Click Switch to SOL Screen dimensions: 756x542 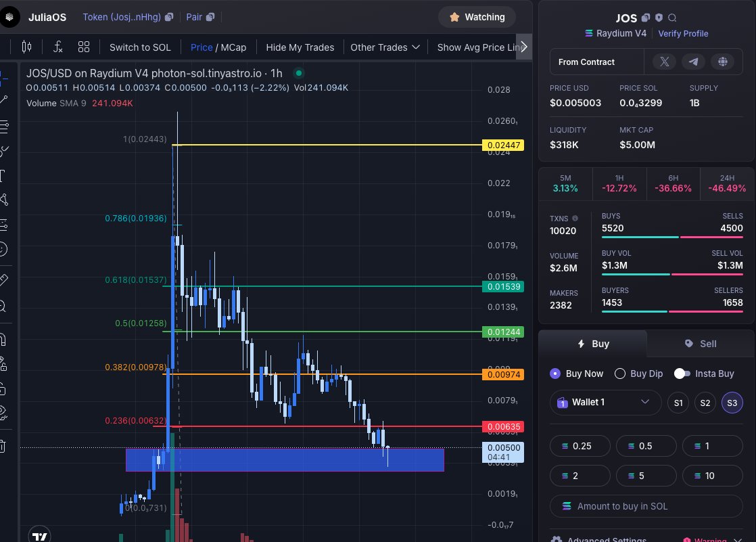click(140, 47)
